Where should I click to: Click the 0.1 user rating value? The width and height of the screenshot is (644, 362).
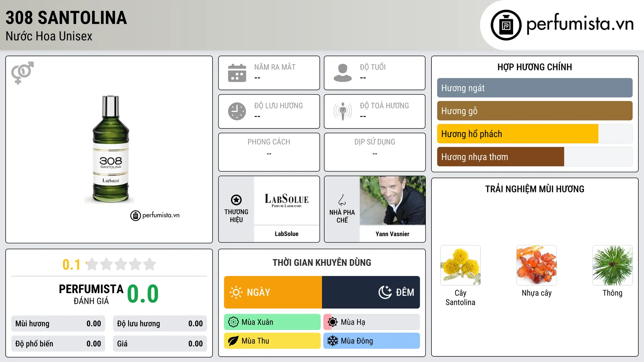(x=71, y=265)
